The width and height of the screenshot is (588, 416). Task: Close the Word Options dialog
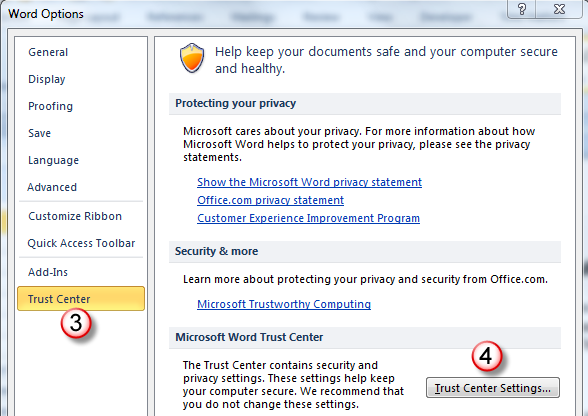coord(559,9)
